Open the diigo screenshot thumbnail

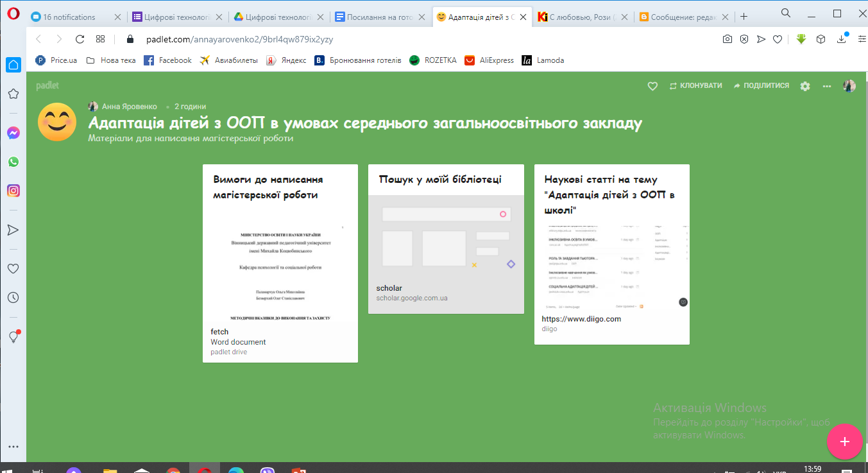point(612,266)
